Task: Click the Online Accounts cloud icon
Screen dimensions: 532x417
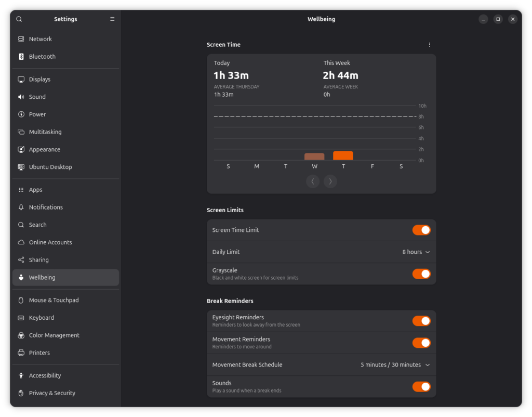Action: click(x=21, y=242)
